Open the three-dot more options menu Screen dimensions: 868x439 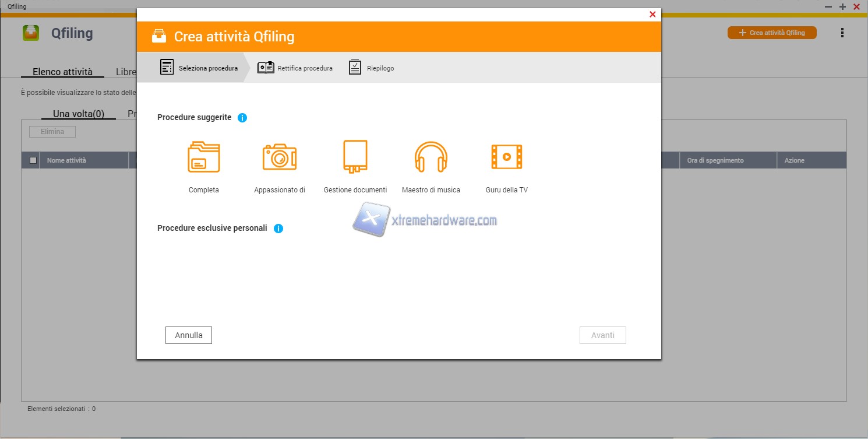842,33
